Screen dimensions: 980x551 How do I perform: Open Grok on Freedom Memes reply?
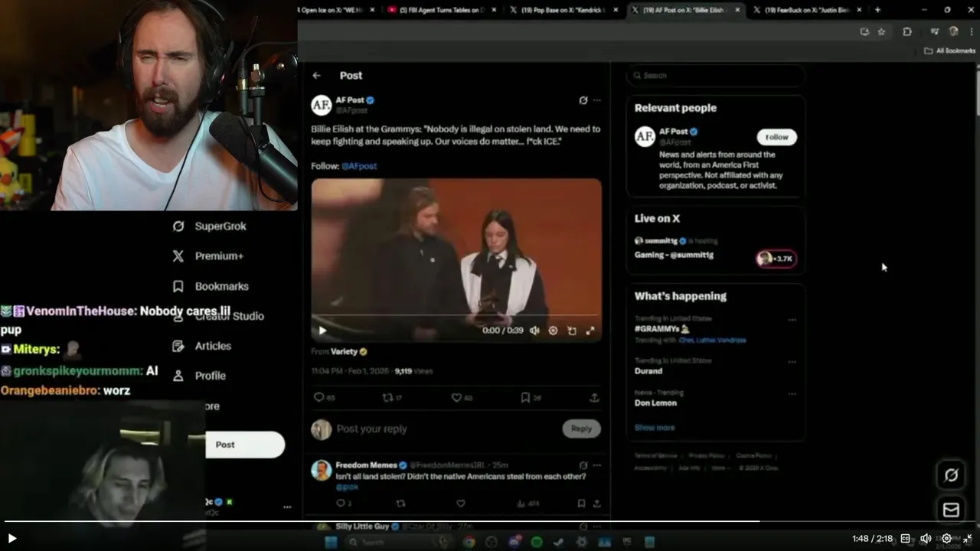coord(583,465)
